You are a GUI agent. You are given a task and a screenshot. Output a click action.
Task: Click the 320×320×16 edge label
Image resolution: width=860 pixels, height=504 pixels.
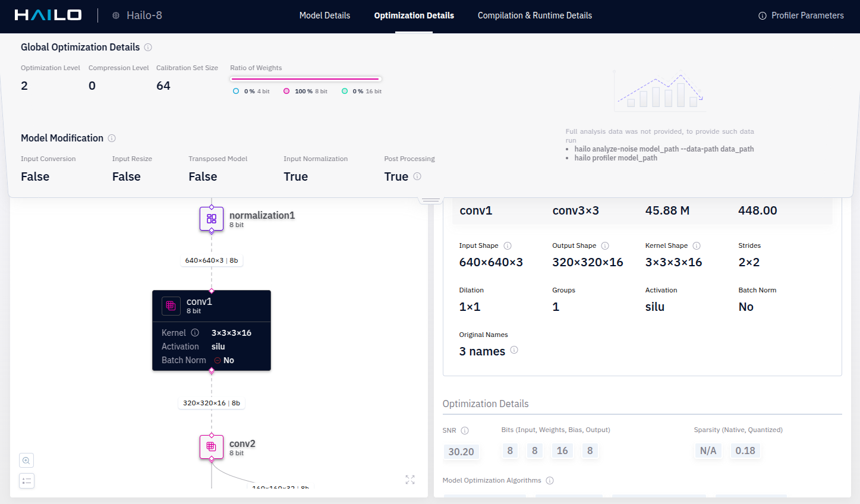[x=211, y=403]
